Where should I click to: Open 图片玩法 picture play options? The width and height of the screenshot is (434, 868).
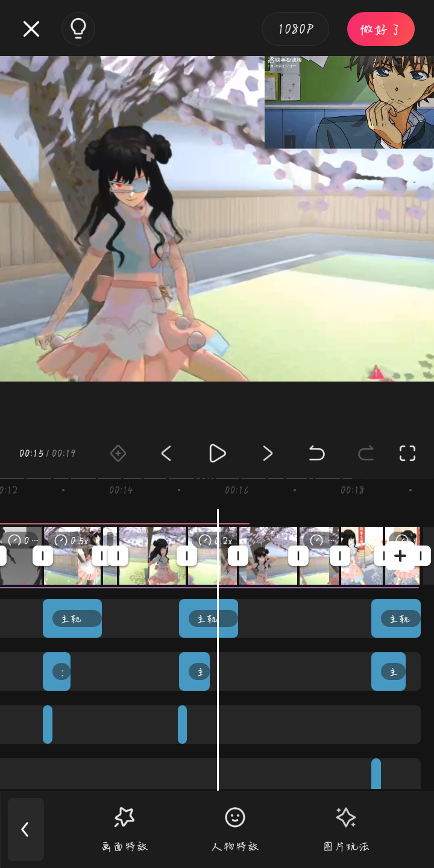pyautogui.click(x=346, y=829)
